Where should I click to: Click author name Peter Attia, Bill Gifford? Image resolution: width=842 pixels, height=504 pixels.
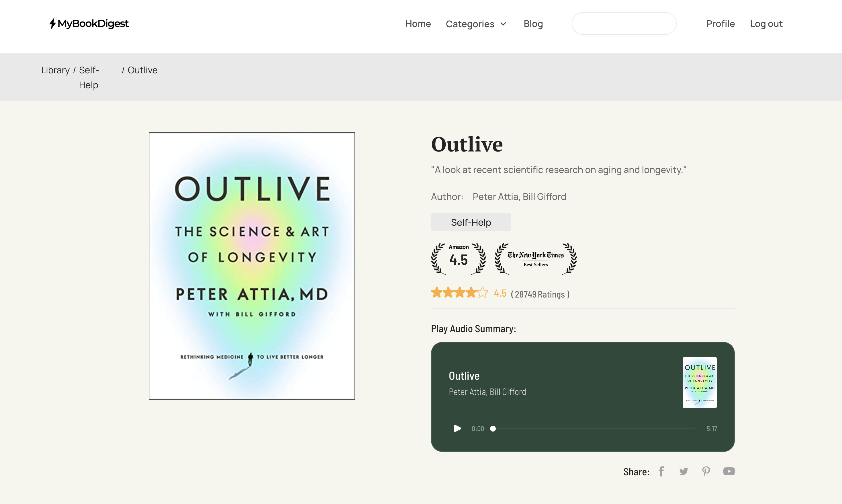click(x=519, y=197)
